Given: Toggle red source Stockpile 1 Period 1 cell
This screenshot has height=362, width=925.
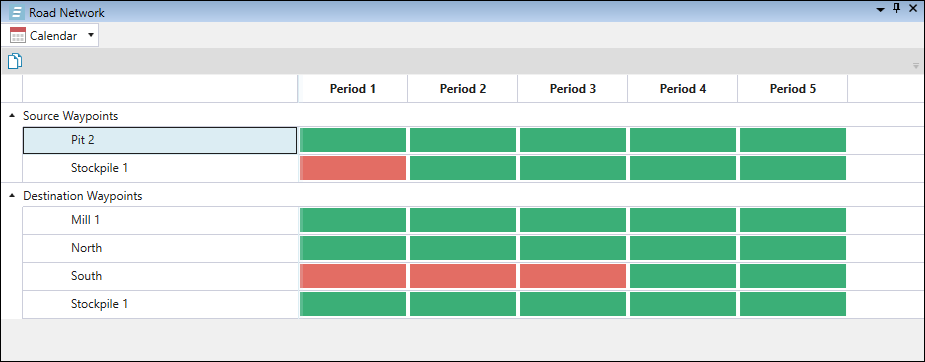Looking at the screenshot, I should click(353, 168).
